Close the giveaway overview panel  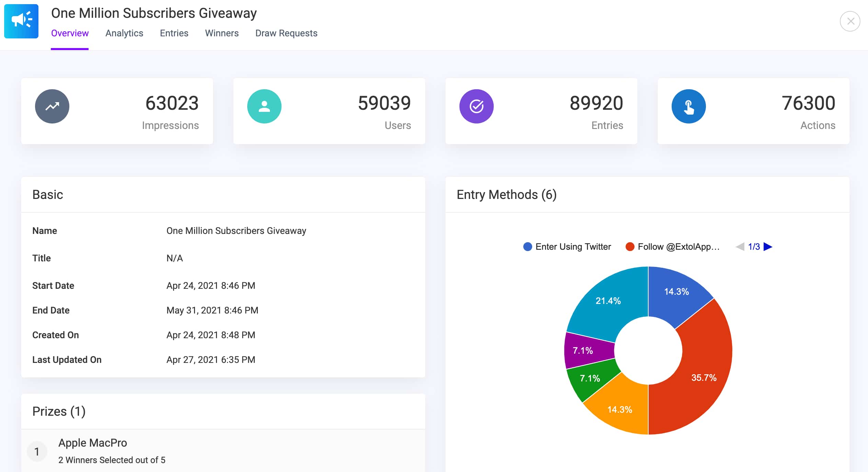[x=850, y=21]
